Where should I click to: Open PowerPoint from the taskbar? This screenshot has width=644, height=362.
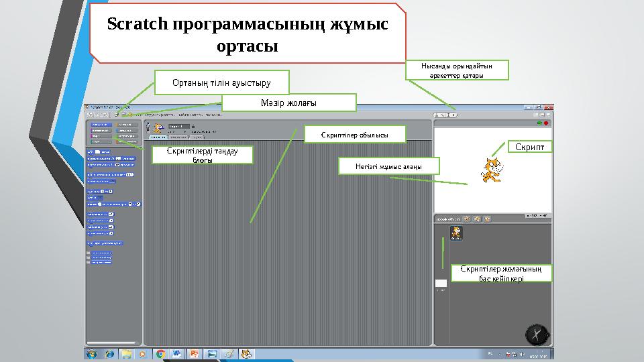195,354
